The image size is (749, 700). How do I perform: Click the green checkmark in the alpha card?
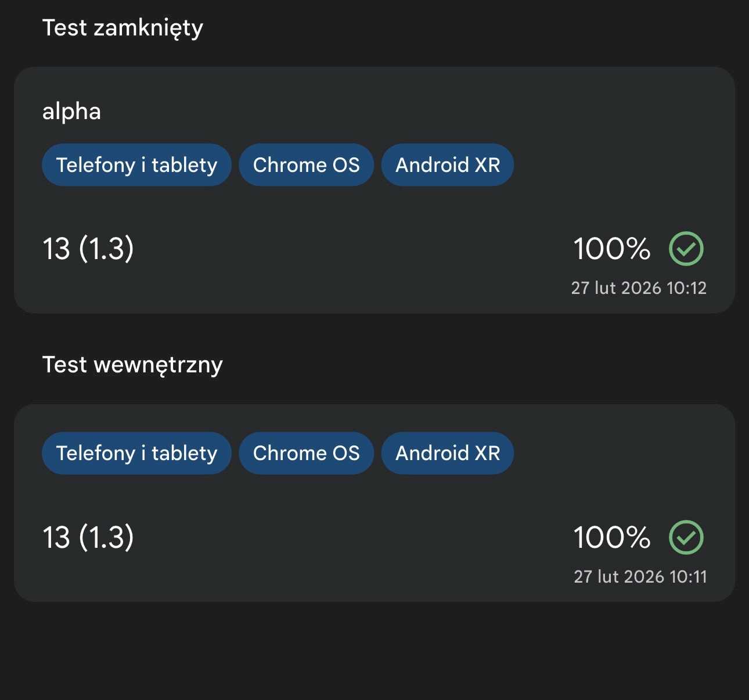686,249
